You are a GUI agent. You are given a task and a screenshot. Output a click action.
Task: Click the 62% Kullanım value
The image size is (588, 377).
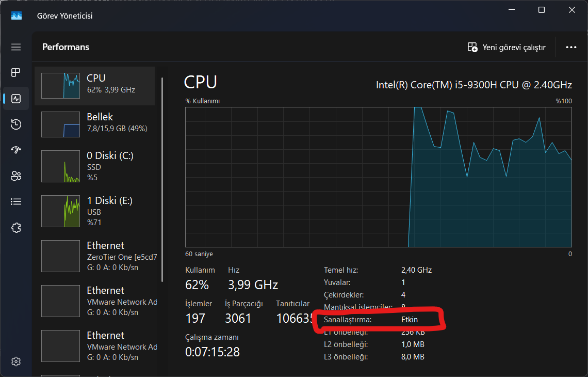(x=197, y=285)
